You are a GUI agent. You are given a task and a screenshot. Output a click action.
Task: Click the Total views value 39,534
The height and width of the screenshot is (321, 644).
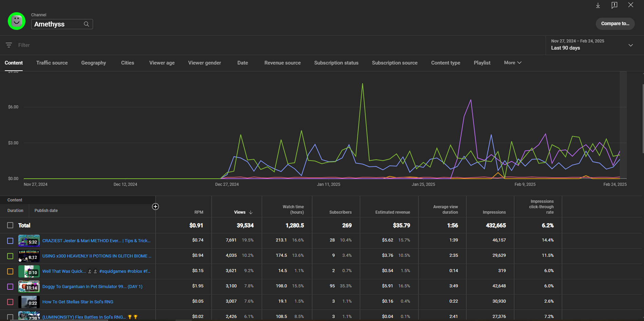[245, 225]
